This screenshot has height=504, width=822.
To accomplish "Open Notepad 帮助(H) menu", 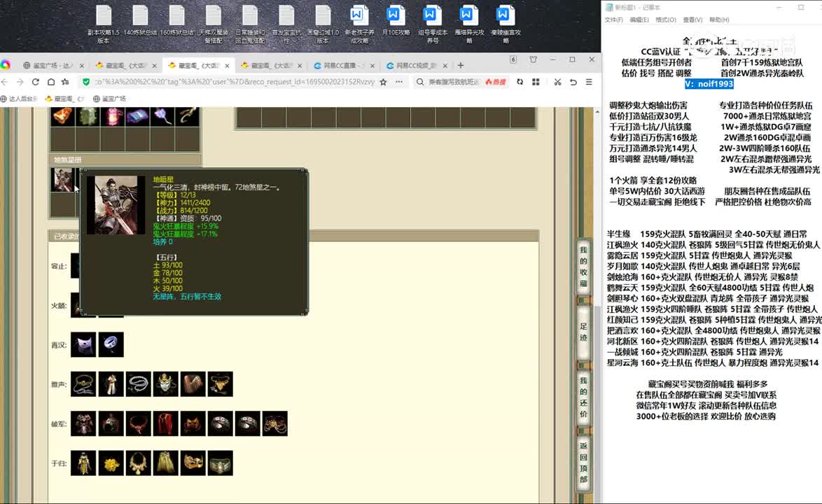I will tap(719, 20).
